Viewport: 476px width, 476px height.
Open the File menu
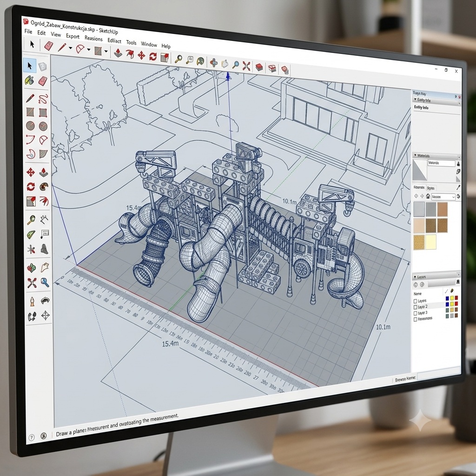28,31
